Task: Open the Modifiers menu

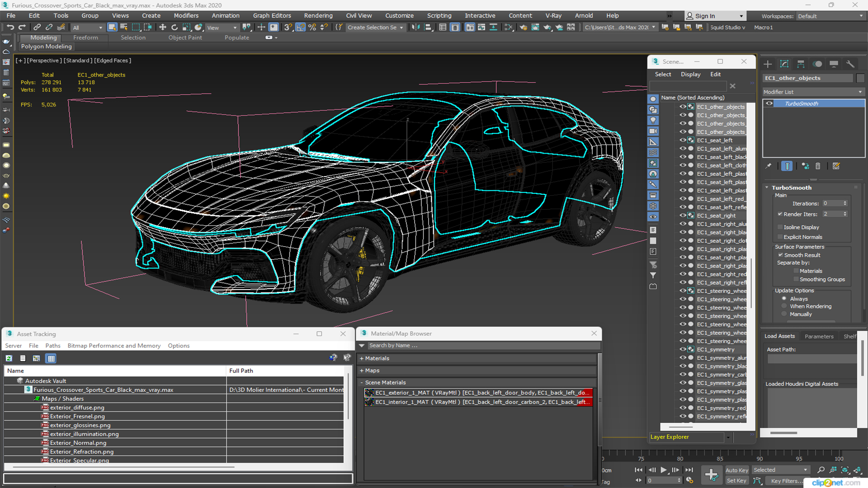Action: click(x=186, y=15)
